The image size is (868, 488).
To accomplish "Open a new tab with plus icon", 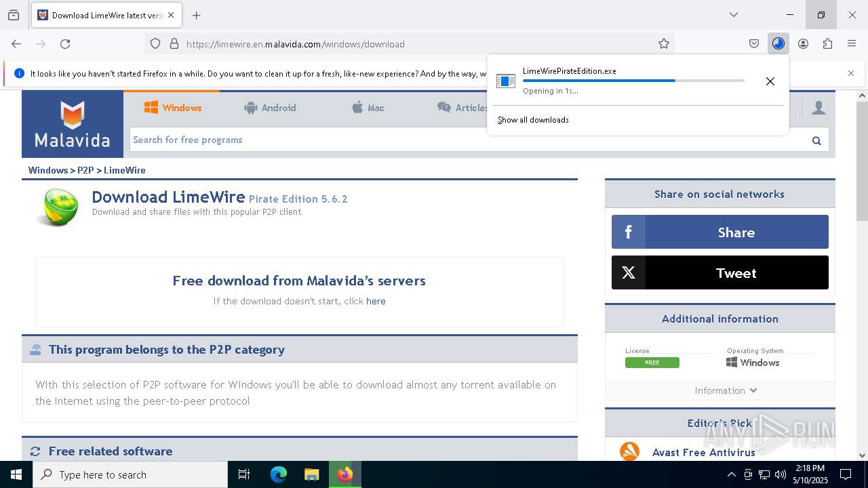I will point(197,15).
